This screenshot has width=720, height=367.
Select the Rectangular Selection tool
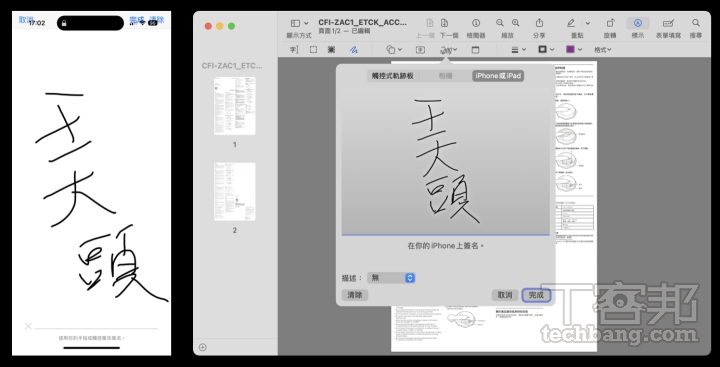click(x=313, y=50)
